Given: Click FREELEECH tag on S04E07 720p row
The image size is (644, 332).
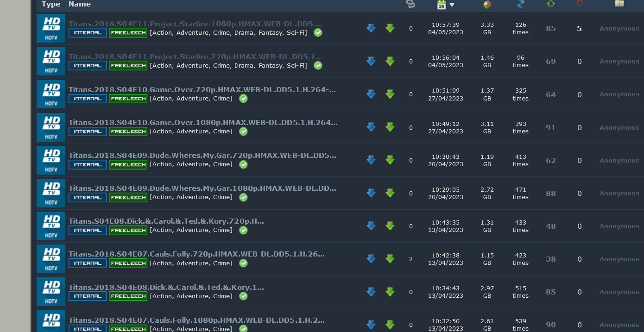Looking at the screenshot, I should tap(128, 263).
